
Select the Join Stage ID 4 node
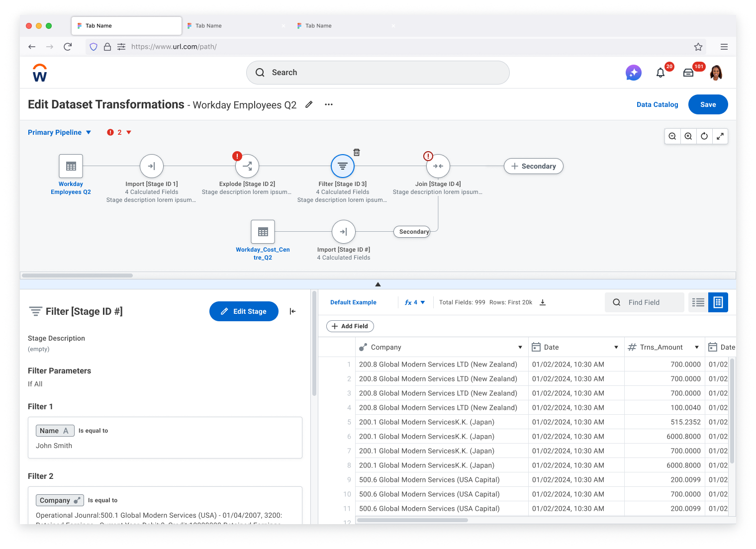tap(438, 166)
